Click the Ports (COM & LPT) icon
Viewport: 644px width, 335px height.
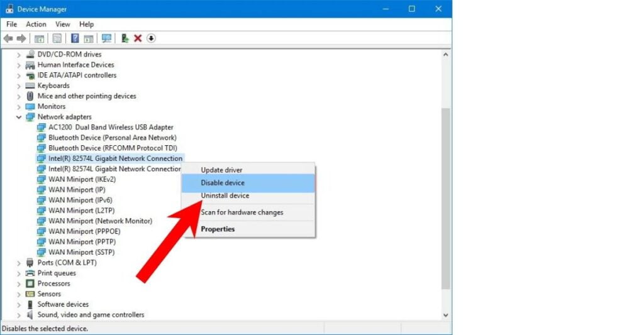pyautogui.click(x=30, y=263)
